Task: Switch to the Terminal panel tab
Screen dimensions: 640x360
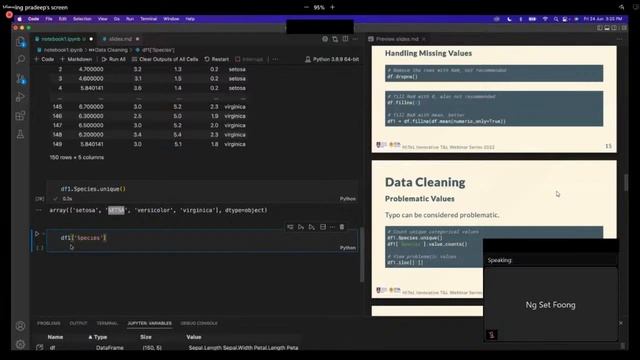Action: pos(107,323)
